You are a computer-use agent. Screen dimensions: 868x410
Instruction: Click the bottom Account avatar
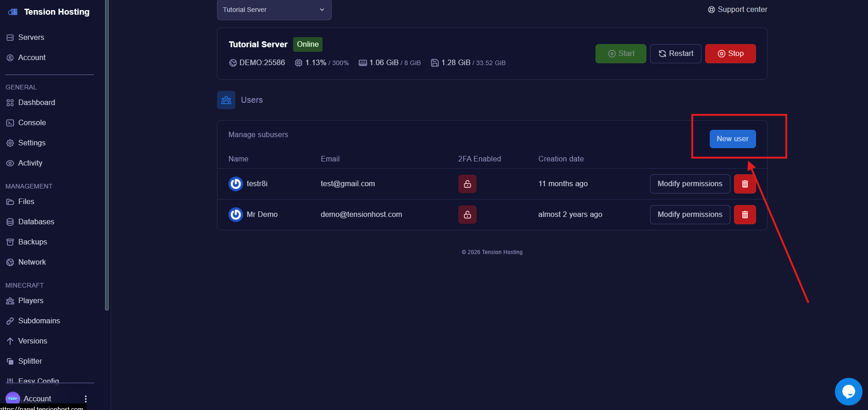click(13, 398)
